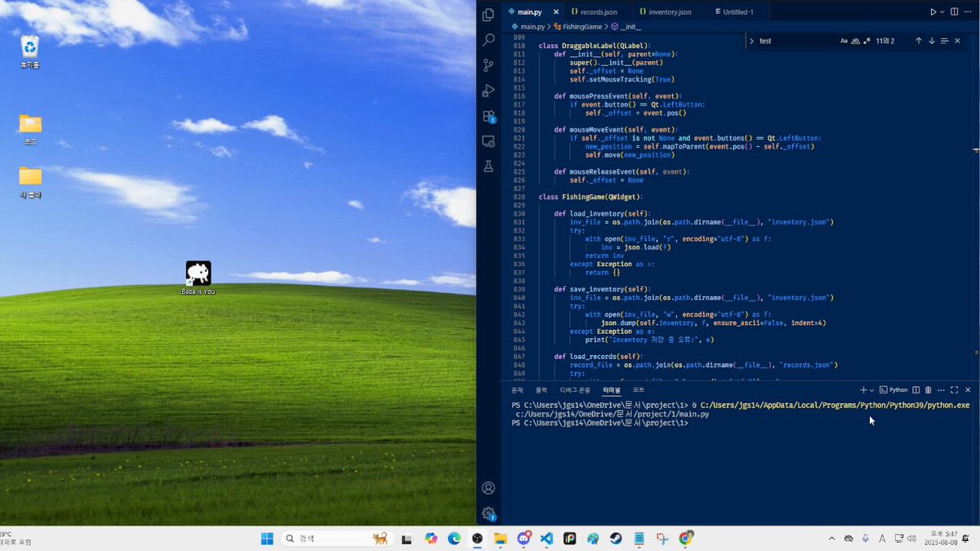Select the Python terminal label
Image resolution: width=980 pixels, height=551 pixels.
pos(893,390)
